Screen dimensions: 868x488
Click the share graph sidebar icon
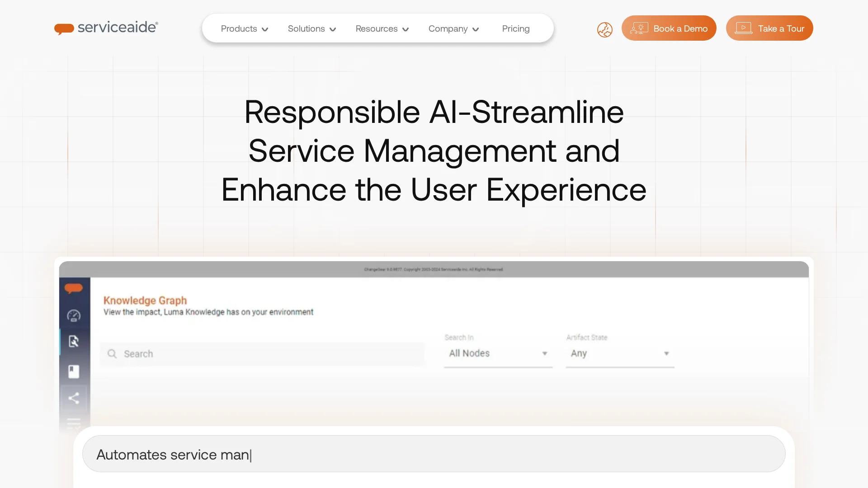click(74, 398)
